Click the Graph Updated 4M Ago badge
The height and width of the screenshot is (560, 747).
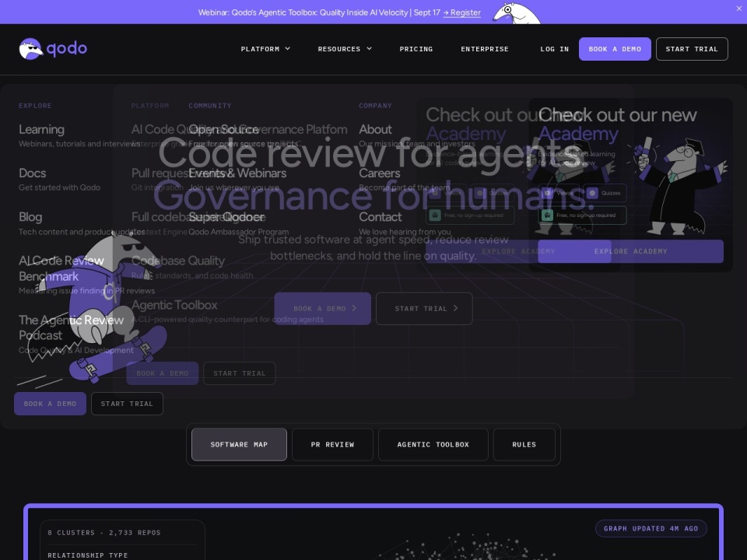click(x=651, y=529)
